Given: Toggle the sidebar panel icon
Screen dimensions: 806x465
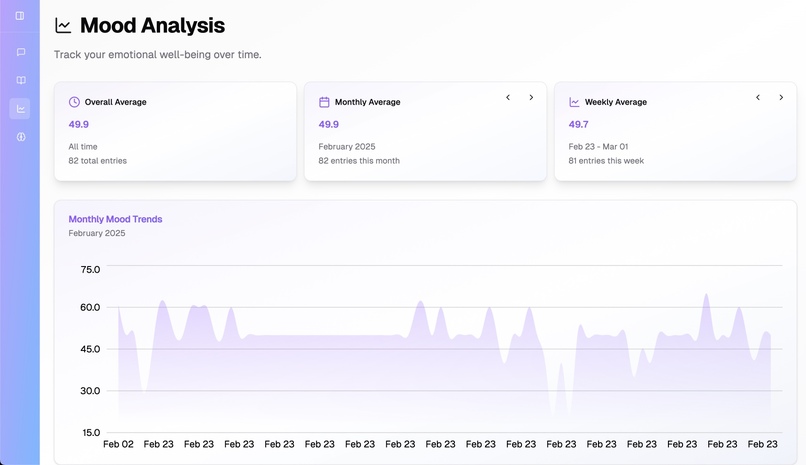Looking at the screenshot, I should (20, 16).
